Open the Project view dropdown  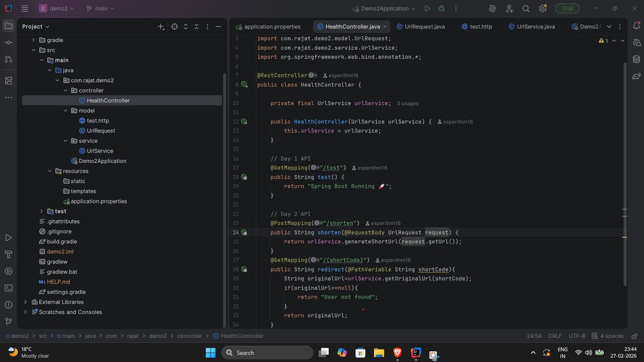tap(36, 26)
